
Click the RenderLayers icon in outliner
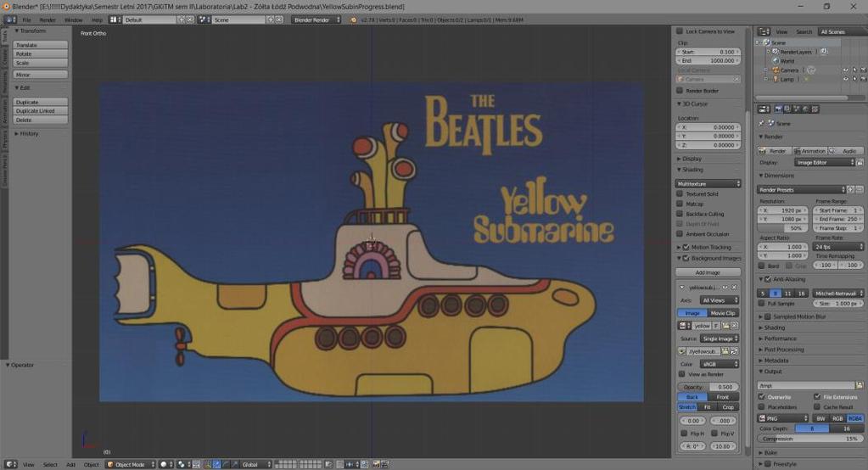click(x=776, y=52)
